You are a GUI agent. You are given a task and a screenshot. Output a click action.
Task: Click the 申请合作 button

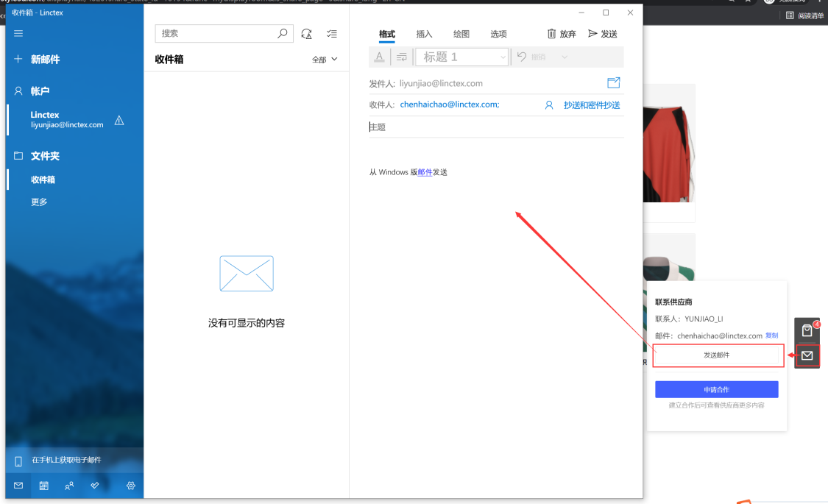click(716, 389)
